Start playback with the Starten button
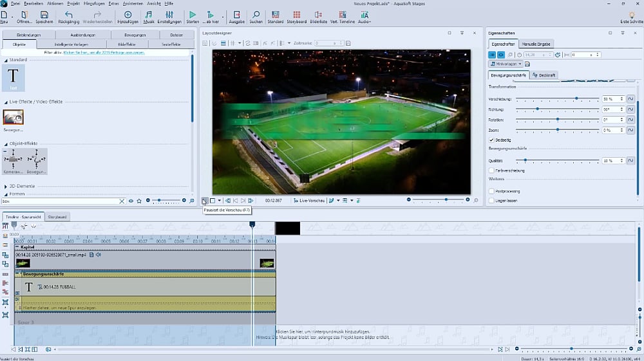644x361 pixels. [x=192, y=14]
